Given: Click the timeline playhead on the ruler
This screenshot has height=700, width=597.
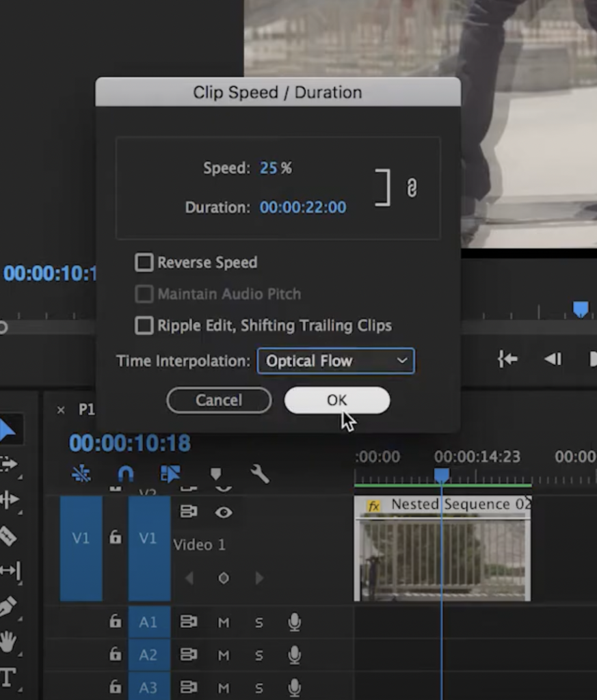Looking at the screenshot, I should pos(442,474).
